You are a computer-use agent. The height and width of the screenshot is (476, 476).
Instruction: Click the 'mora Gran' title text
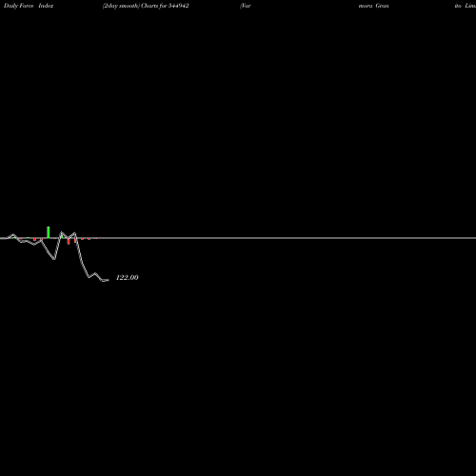pos(373,6)
